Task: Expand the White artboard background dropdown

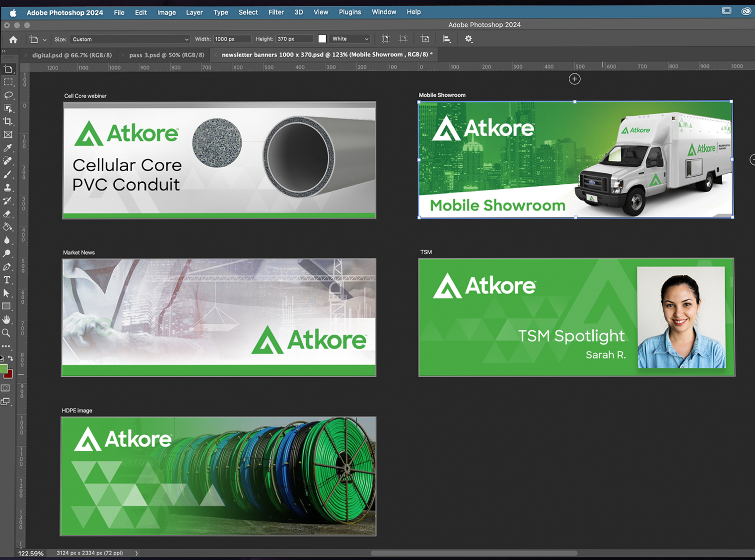Action: (x=350, y=39)
